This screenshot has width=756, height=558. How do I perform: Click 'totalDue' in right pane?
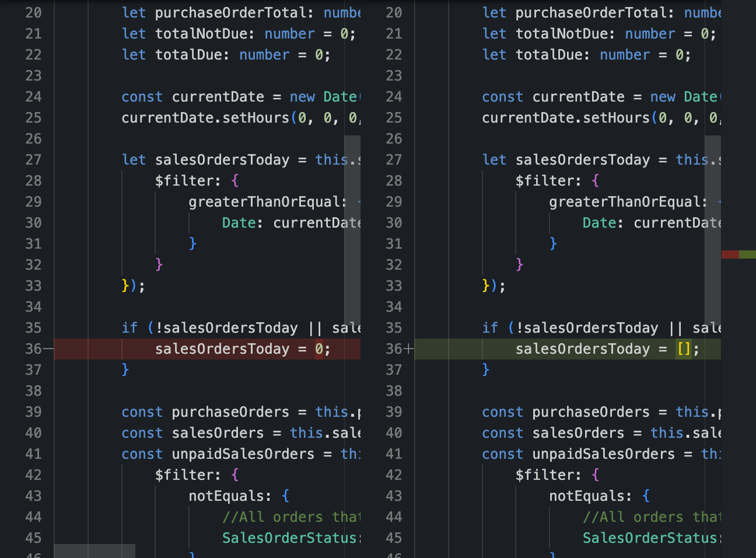[549, 55]
